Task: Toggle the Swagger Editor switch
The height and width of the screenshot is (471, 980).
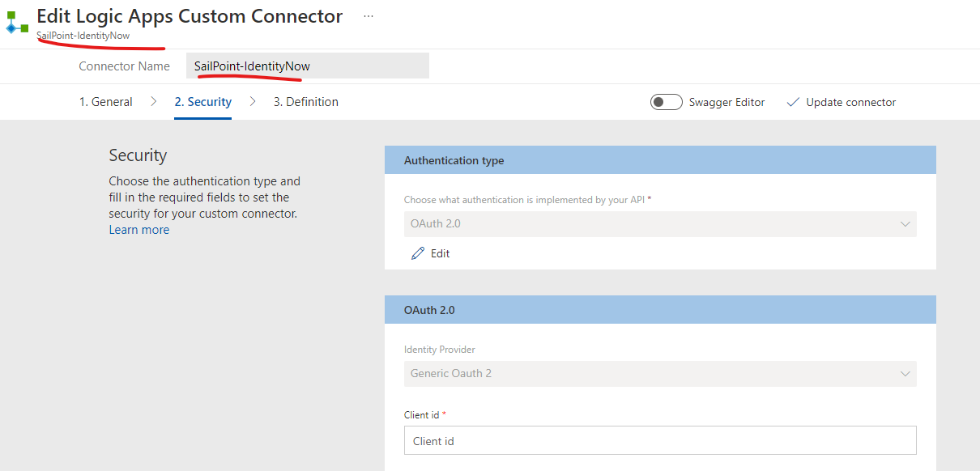Action: [x=666, y=102]
